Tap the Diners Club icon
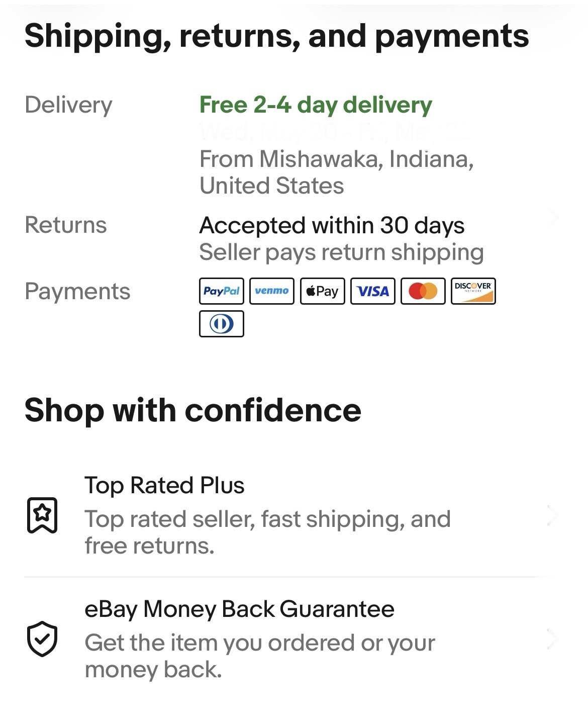The image size is (588, 723). [222, 324]
